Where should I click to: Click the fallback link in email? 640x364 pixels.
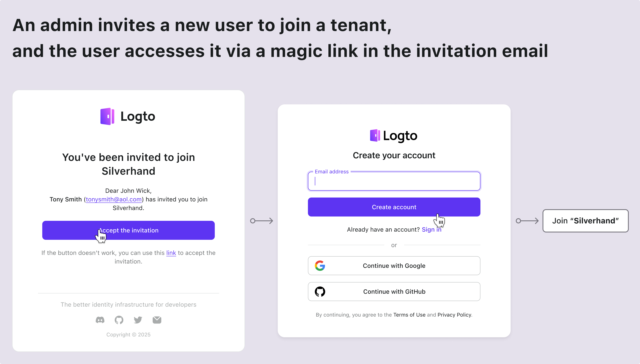[171, 253]
